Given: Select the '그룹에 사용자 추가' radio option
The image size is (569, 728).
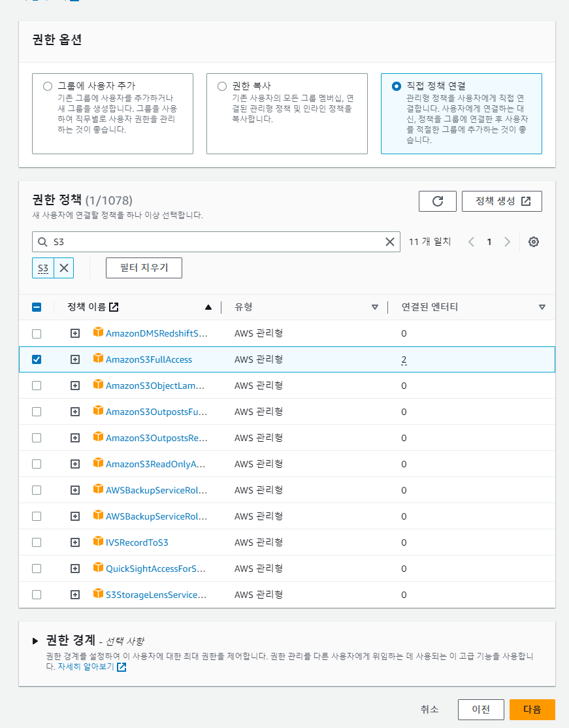Looking at the screenshot, I should pos(47,86).
